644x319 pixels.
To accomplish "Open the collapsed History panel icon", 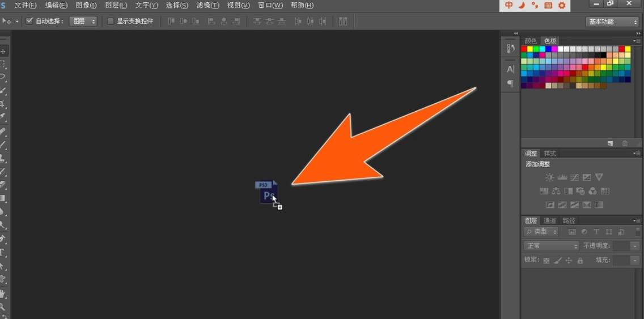I will pos(511,48).
